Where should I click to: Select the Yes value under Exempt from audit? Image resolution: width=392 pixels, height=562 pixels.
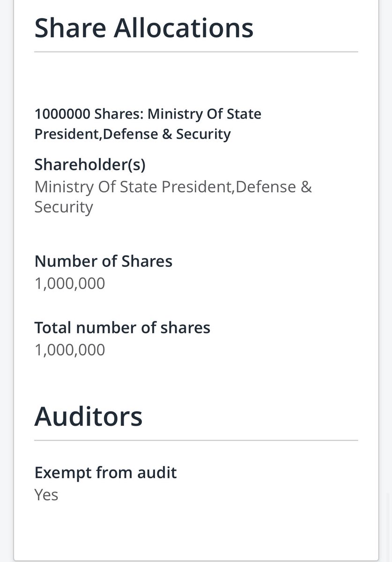tap(46, 495)
